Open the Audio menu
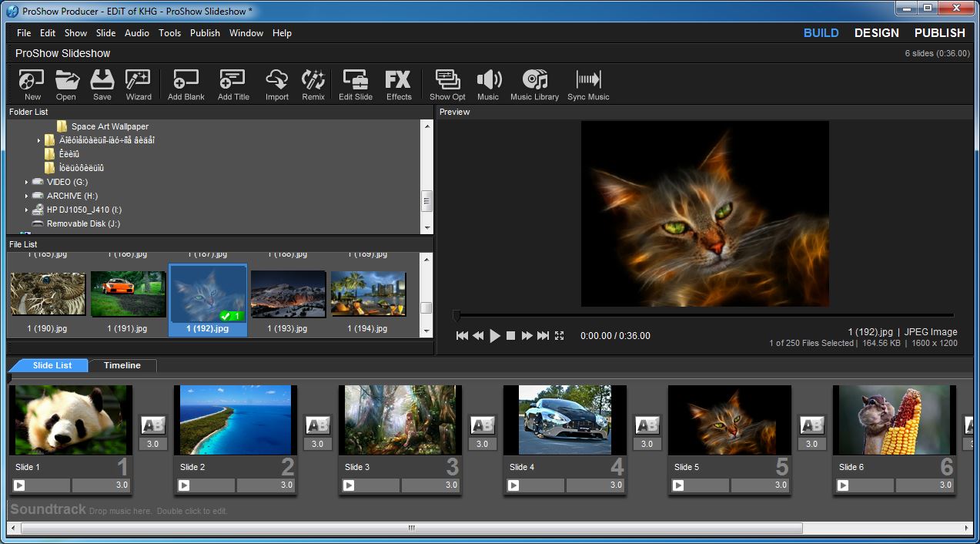 point(136,32)
